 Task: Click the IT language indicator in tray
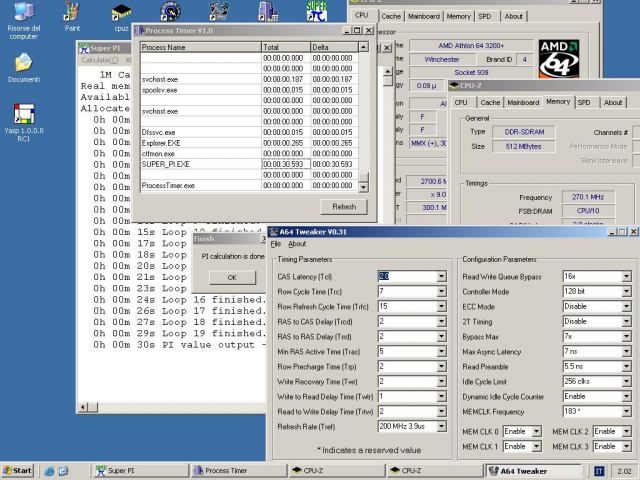[598, 471]
